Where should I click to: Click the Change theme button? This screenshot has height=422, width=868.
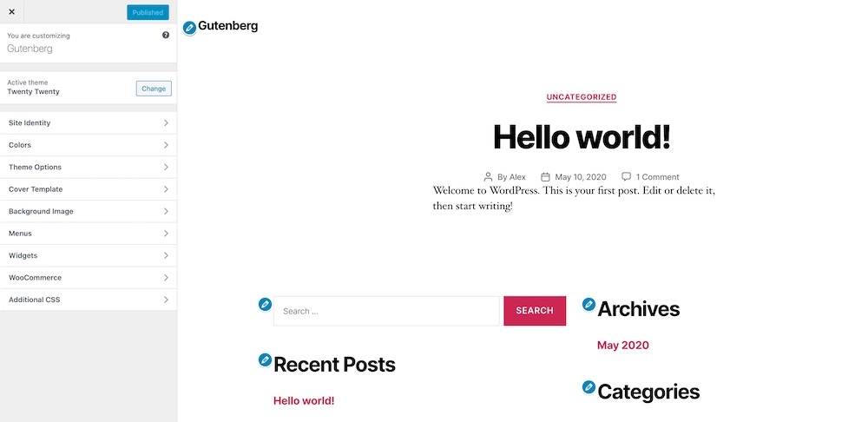(x=154, y=89)
